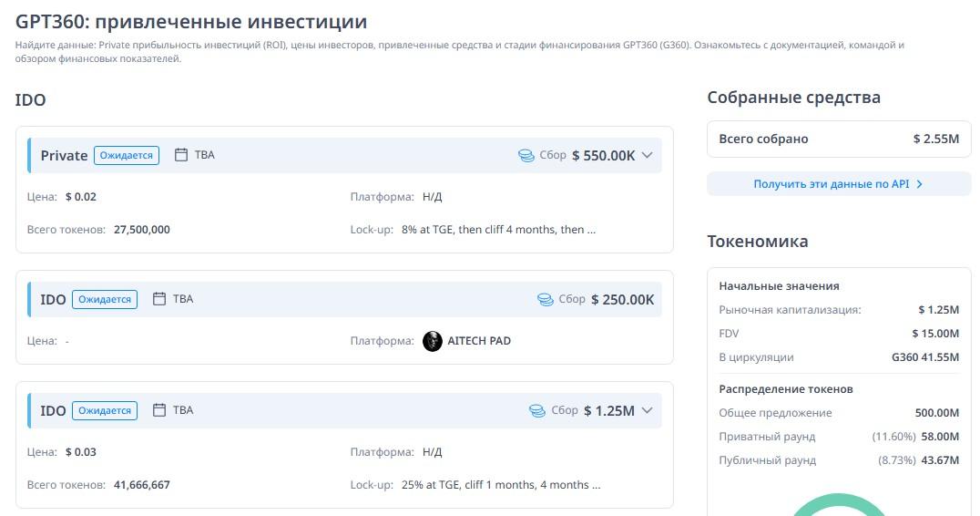
Task: Open the AITECH PAD platform link
Action: 479,341
